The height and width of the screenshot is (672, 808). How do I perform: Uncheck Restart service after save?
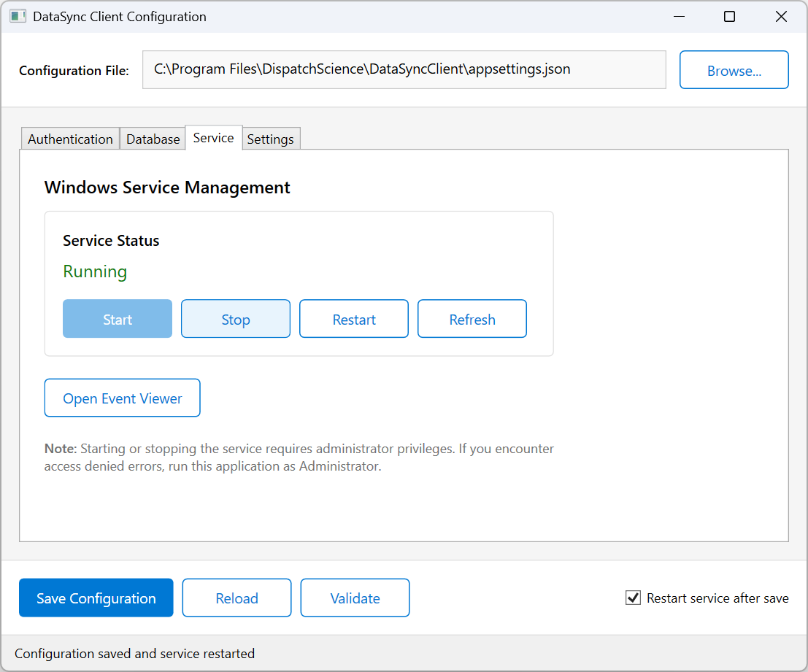632,598
